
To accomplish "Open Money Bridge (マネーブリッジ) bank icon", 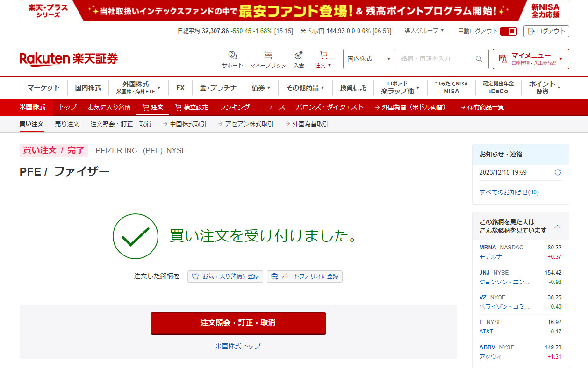I will point(268,56).
